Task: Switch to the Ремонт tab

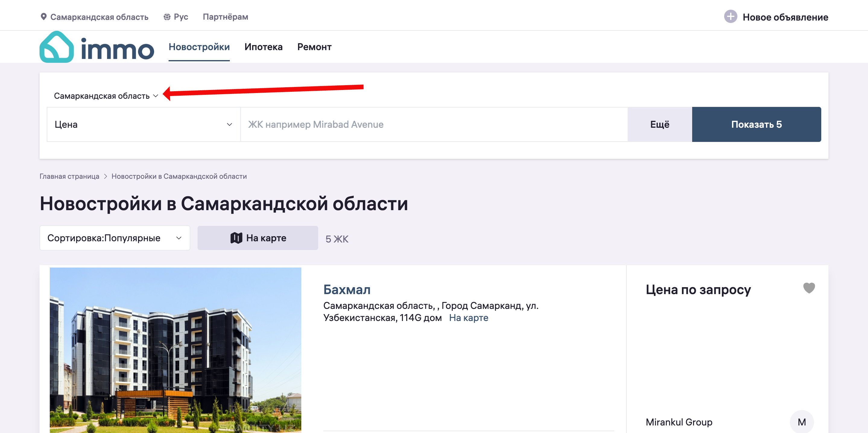Action: coord(314,47)
